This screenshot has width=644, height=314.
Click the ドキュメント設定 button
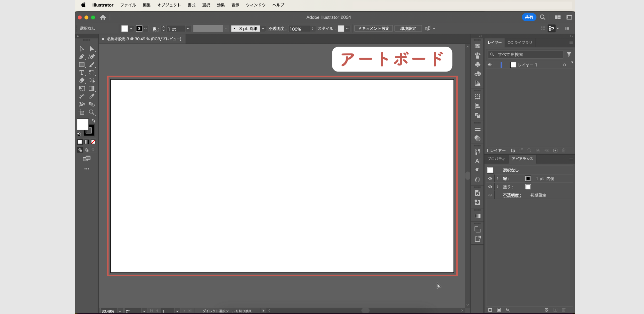373,28
